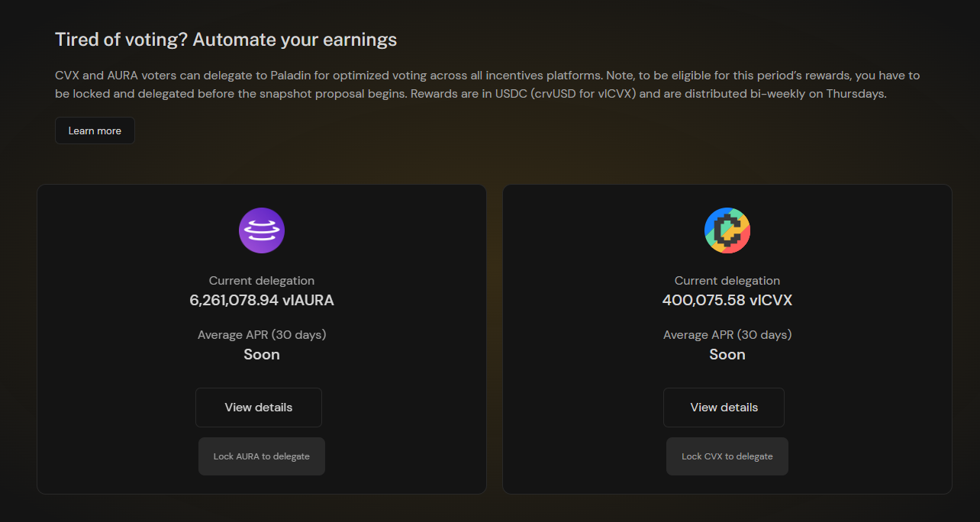Click Lock AURA to delegate

(261, 456)
